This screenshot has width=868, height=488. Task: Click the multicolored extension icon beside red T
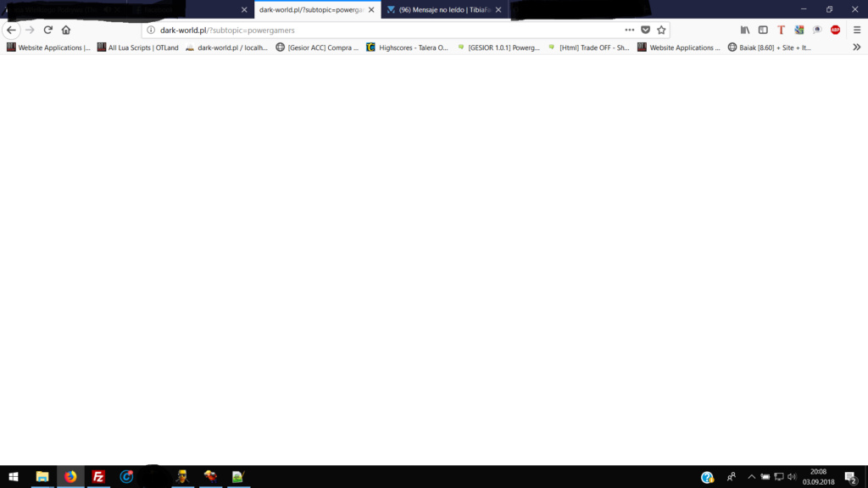(798, 30)
